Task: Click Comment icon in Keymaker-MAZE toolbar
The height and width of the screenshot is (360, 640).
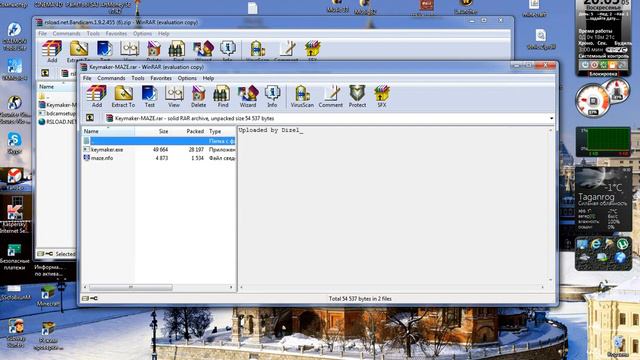Action: coord(331,96)
